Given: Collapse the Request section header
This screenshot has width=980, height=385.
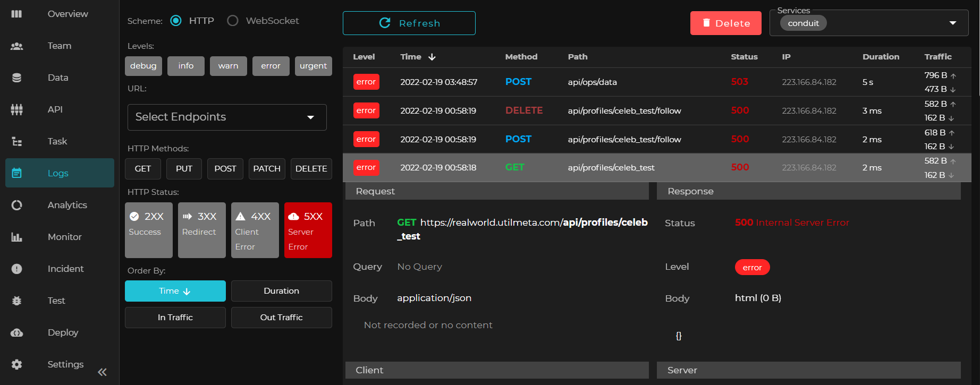Looking at the screenshot, I should [497, 191].
